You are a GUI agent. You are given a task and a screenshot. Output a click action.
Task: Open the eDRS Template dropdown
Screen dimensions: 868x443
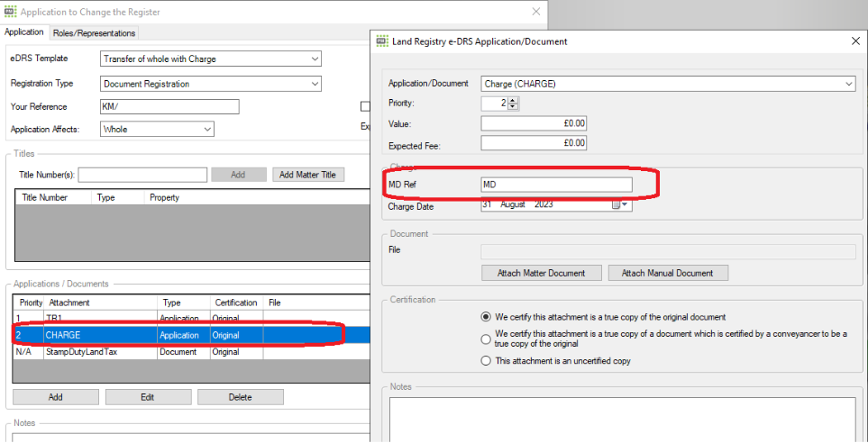(x=210, y=59)
